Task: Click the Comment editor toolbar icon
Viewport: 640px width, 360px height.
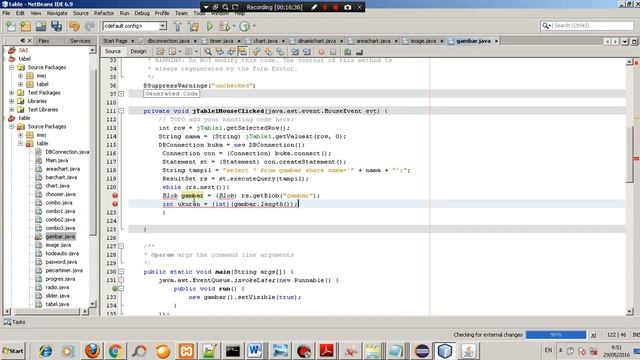Action: pos(347,52)
